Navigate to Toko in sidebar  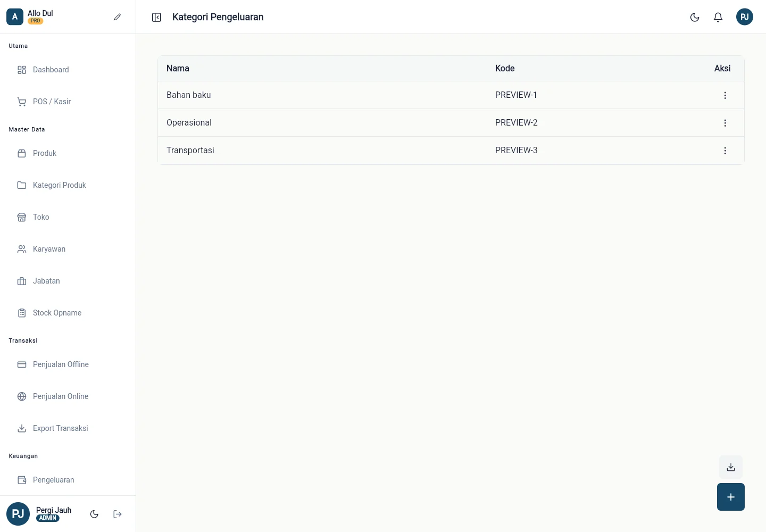tap(68, 217)
